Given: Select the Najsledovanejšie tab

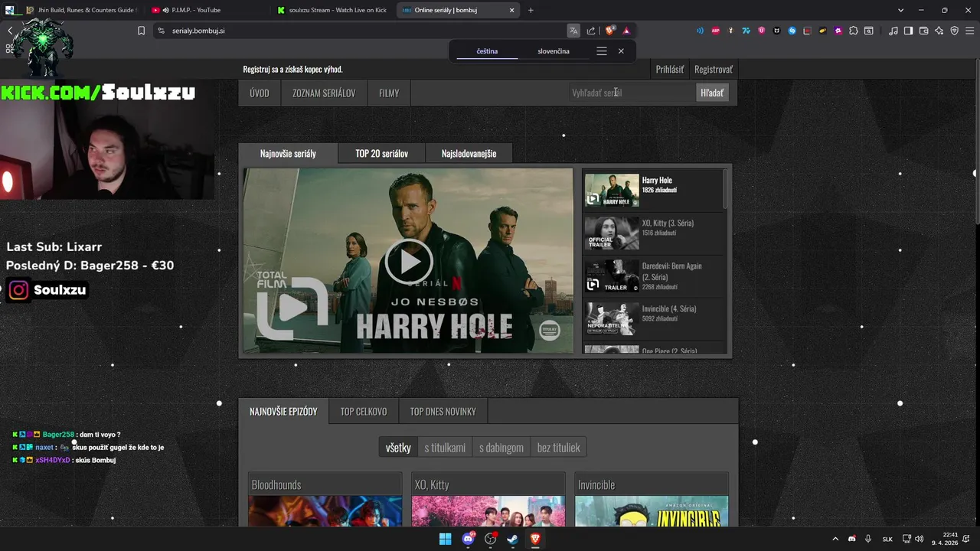Looking at the screenshot, I should (x=469, y=154).
